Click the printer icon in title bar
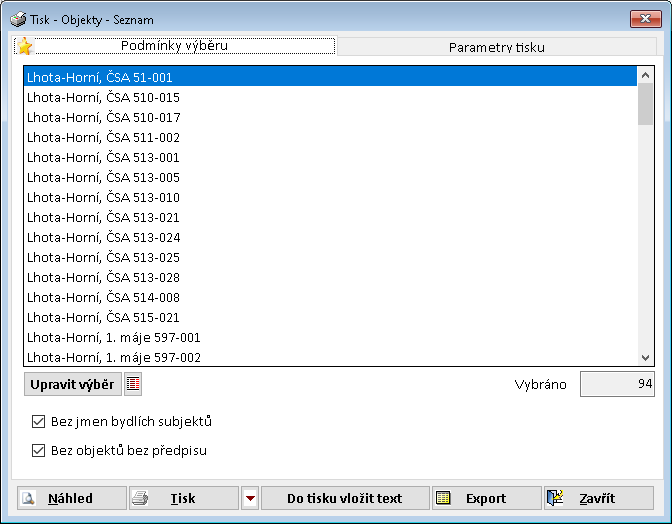 click(x=17, y=19)
